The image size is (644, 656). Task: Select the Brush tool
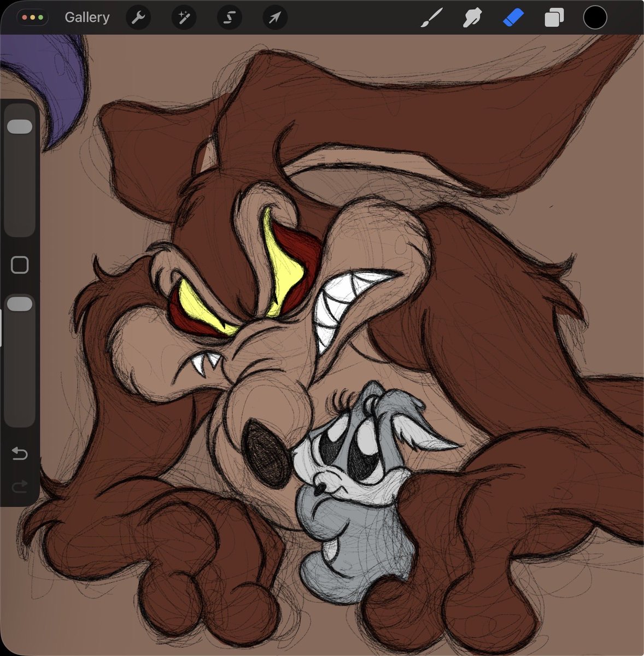[x=431, y=17]
